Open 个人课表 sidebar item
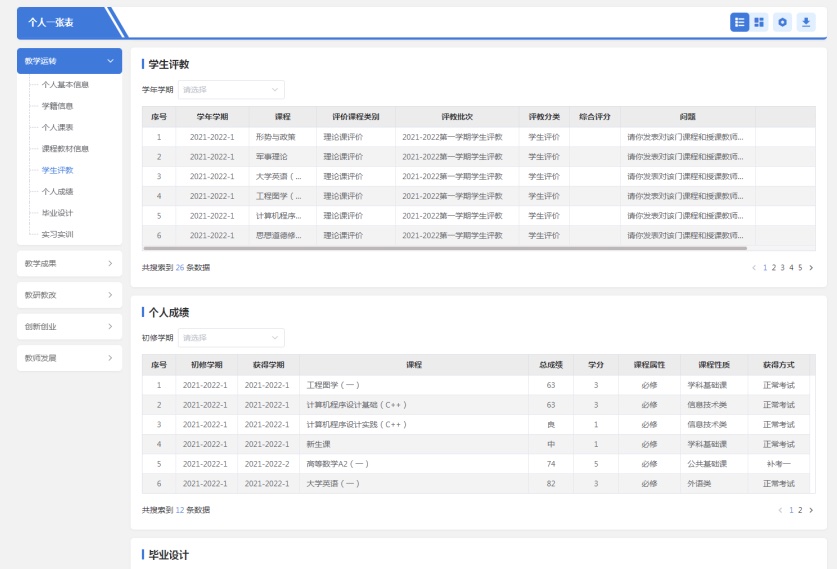837x569 pixels. (57, 128)
